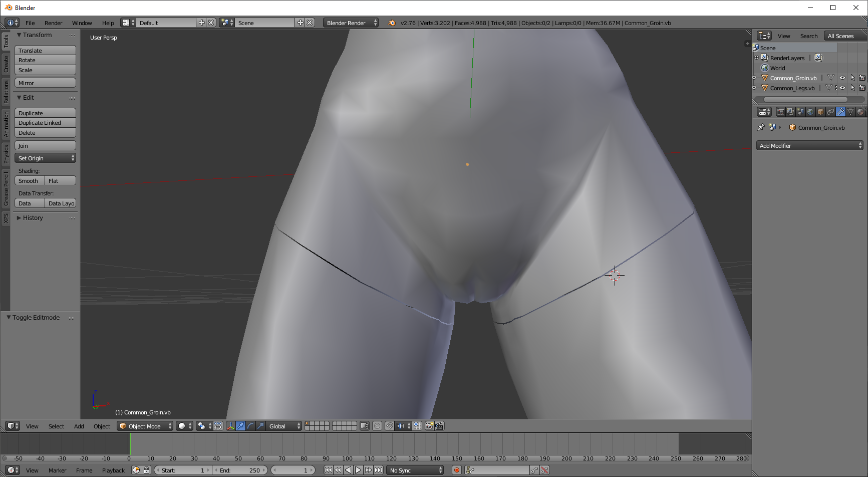Toggle the pin icon in properties header

761,127
